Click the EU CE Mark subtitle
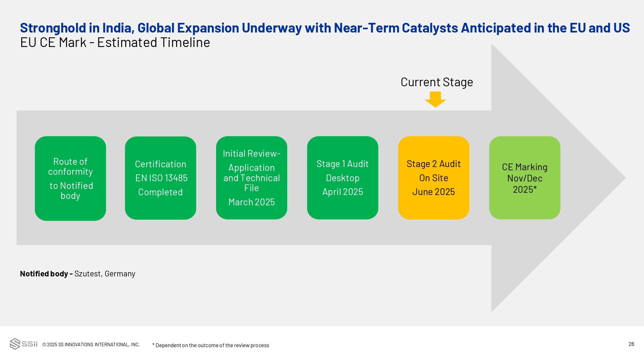 click(115, 43)
